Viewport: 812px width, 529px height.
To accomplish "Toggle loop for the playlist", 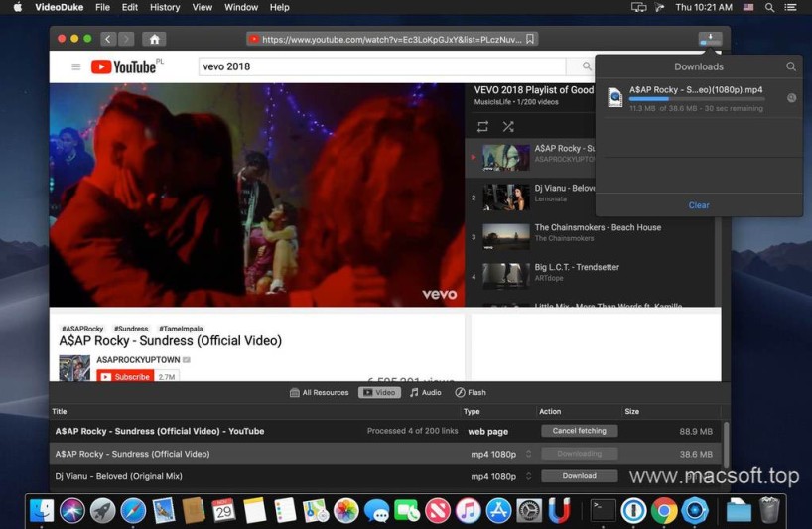I will [x=482, y=127].
